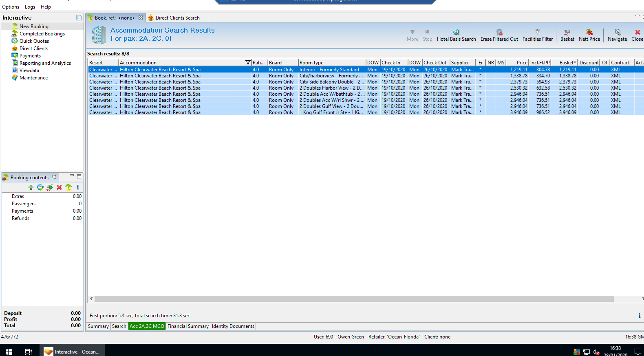Image resolution: width=644 pixels, height=356 pixels.
Task: Open the Facilities Filter funnel icon
Action: click(538, 32)
